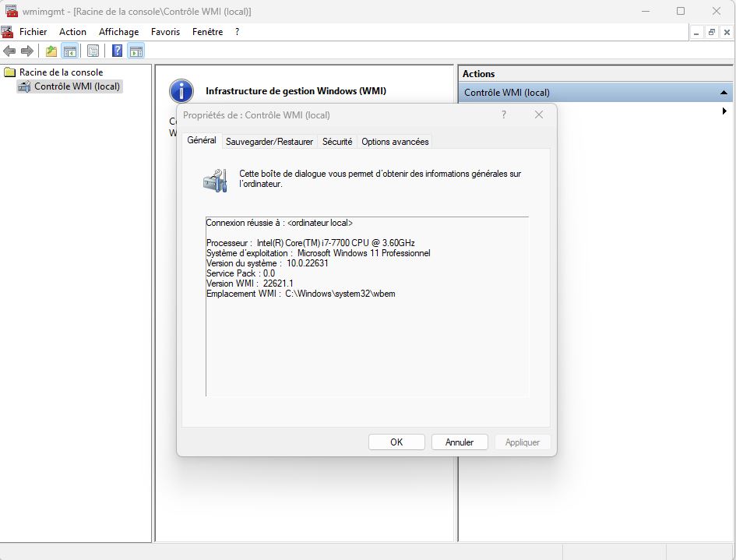The width and height of the screenshot is (736, 560).
Task: Switch to the Sécurité tab
Action: click(x=337, y=142)
